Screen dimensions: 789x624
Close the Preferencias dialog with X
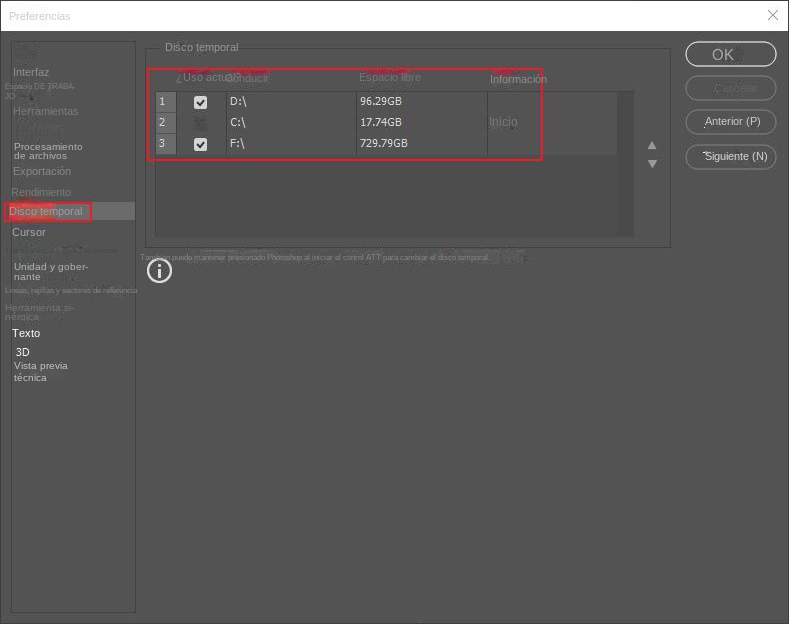(x=773, y=15)
